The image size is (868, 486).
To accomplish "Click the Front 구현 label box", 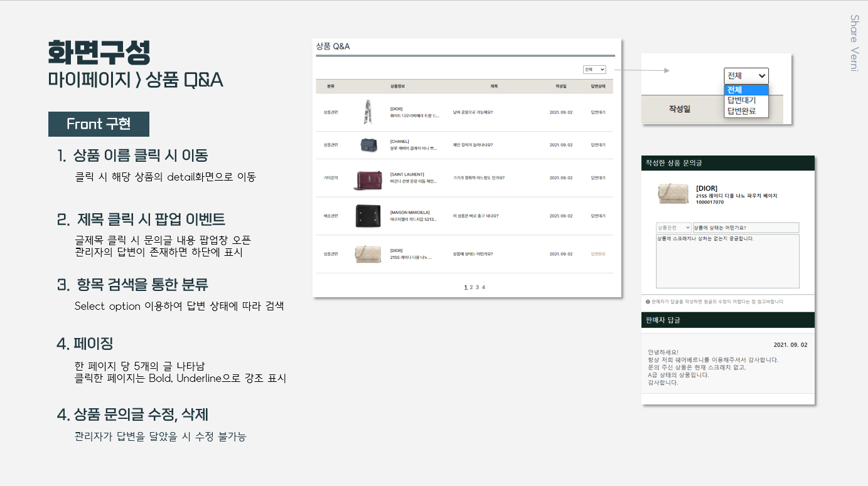I will pos(99,124).
